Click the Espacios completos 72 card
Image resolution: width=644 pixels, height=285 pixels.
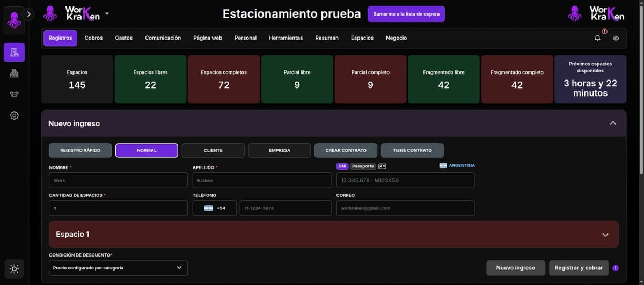click(224, 79)
